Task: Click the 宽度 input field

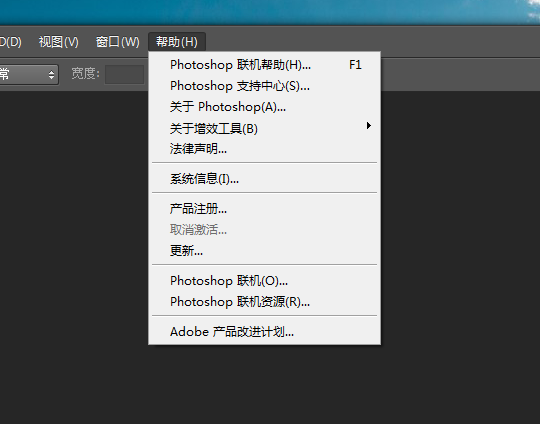Action: 124,74
